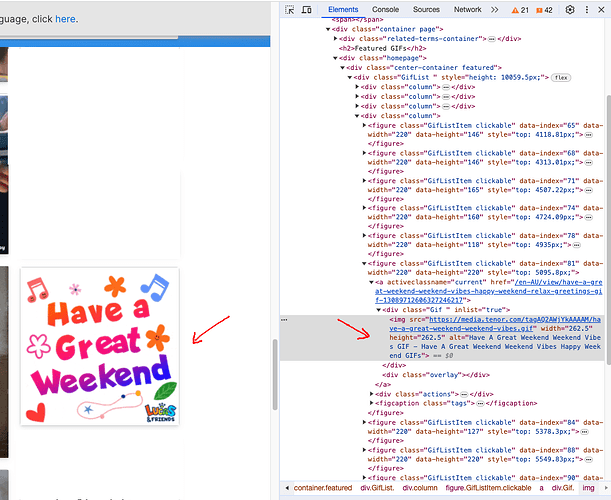Viewport: 611px width, 500px height.
Task: Click ellipsis in figcaption tags node
Action: coord(480,404)
